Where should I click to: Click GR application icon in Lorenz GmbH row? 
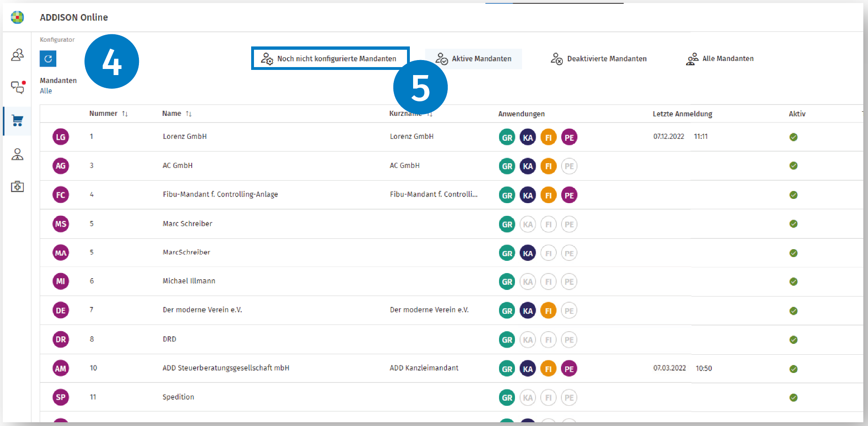click(x=507, y=137)
